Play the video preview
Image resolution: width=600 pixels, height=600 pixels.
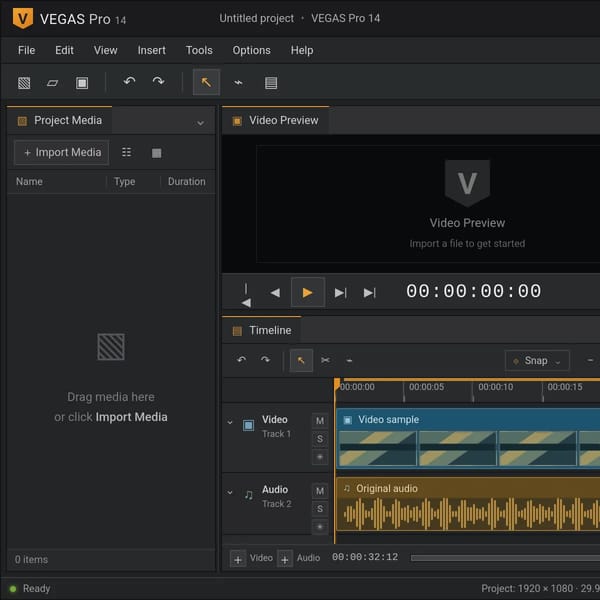coord(308,292)
